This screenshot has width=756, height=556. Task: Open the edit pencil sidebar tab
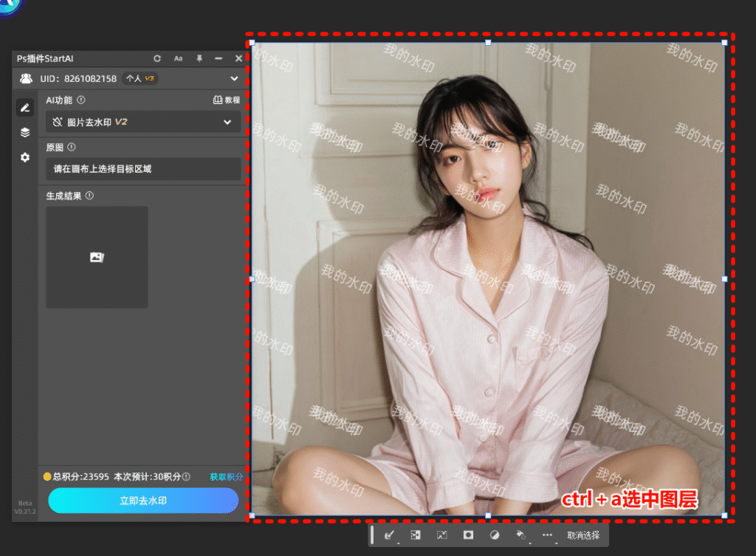click(25, 108)
